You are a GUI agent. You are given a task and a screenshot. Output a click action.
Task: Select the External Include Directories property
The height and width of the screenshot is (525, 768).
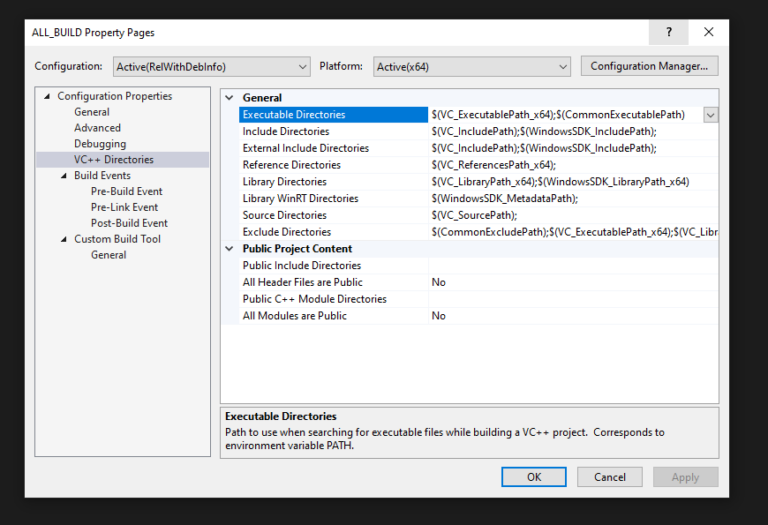click(334, 148)
